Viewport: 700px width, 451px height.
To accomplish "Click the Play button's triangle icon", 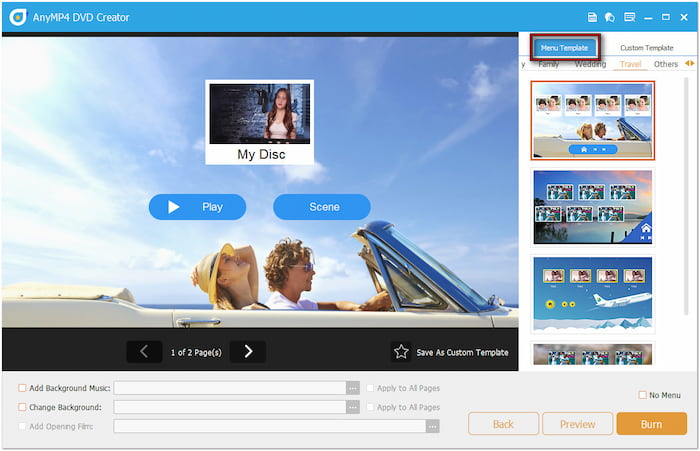I will (x=174, y=207).
